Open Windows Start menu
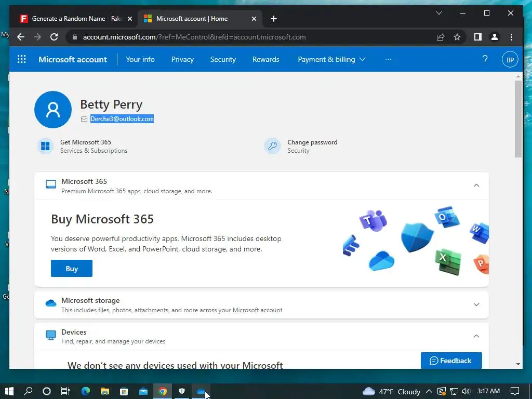Screen dimensions: 532x399 pos(9,391)
